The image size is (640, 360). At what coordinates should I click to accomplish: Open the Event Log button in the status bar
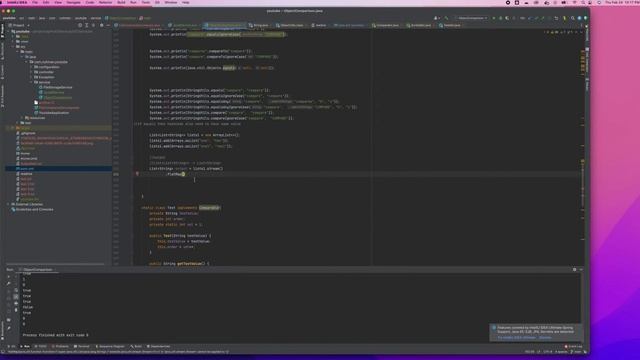(573, 347)
